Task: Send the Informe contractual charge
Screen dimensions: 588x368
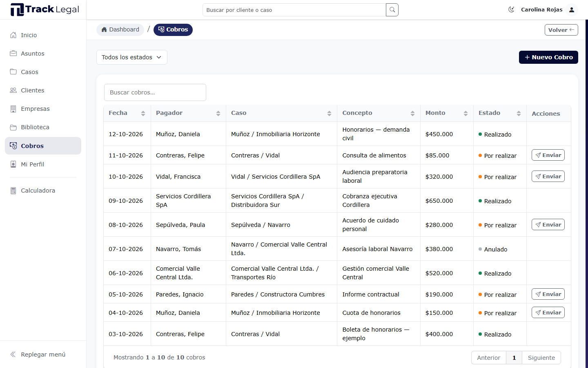Action: click(x=548, y=294)
